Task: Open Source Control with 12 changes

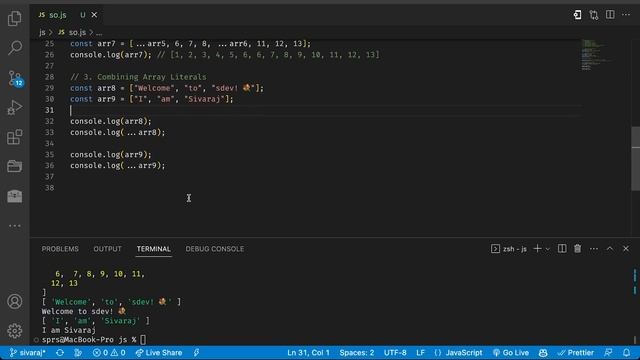Action: (x=16, y=78)
